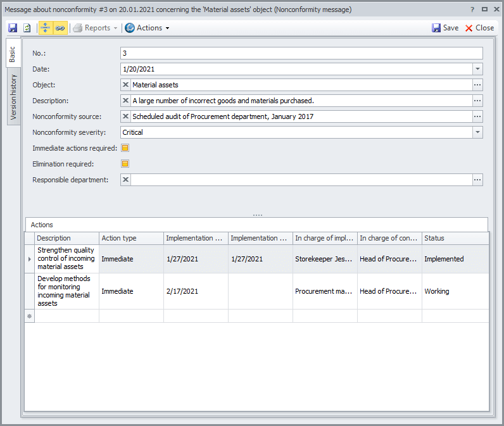This screenshot has height=426, width=504.
Task: Click the empty Responsible department field
Action: pyautogui.click(x=301, y=180)
